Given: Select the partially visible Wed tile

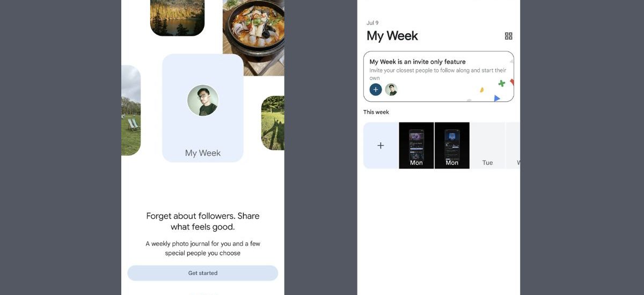Looking at the screenshot, I should (513, 145).
